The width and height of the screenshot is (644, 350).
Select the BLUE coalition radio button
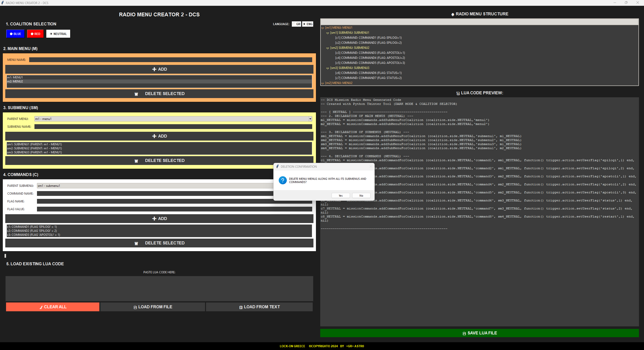click(x=15, y=34)
